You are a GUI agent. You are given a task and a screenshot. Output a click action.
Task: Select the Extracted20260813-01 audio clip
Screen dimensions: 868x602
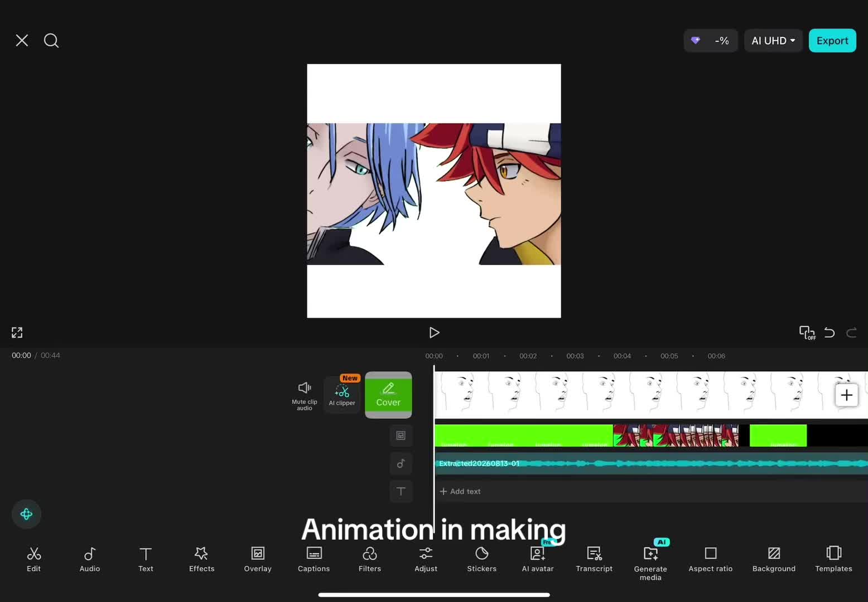[x=651, y=463]
